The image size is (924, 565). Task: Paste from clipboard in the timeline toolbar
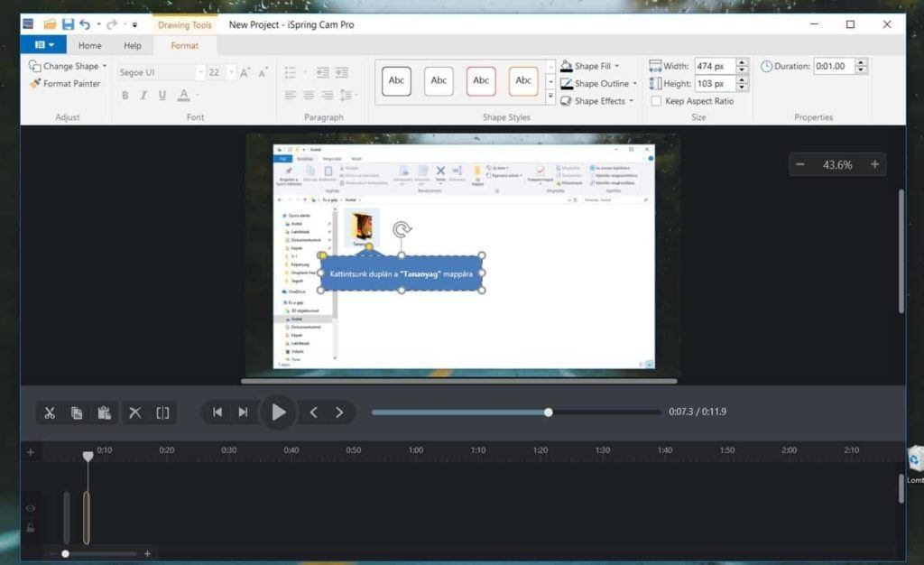click(105, 412)
